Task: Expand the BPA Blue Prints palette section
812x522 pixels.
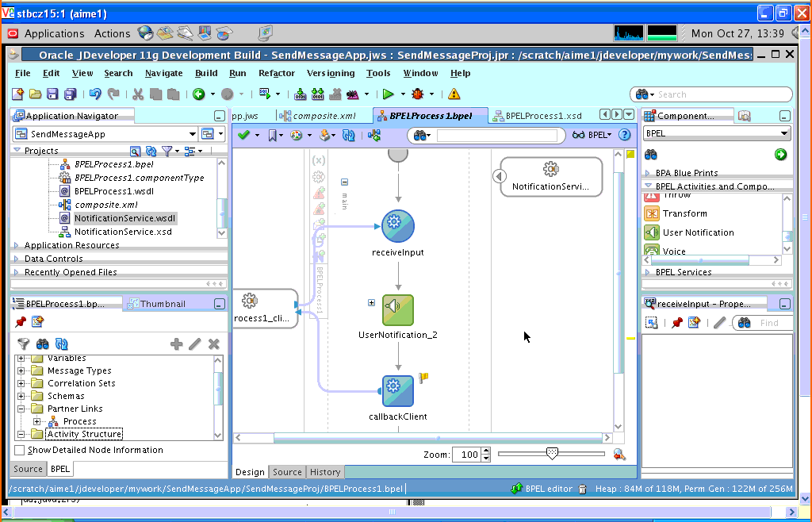Action: point(647,173)
